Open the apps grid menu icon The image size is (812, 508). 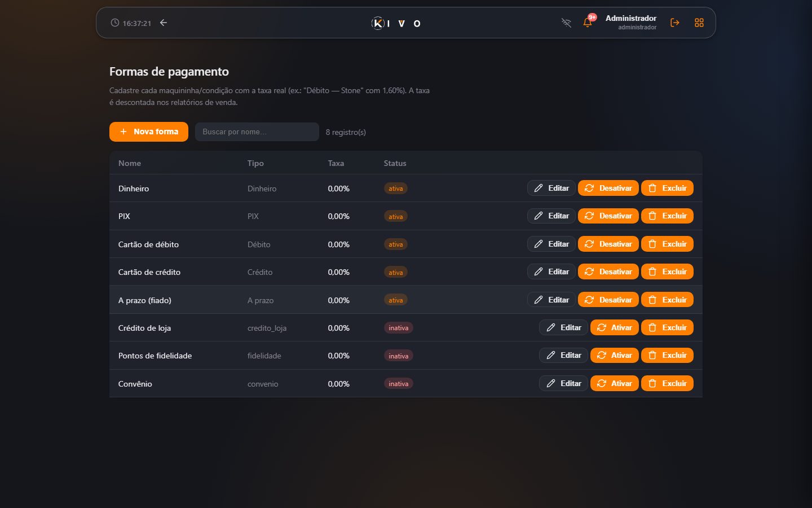(x=699, y=23)
